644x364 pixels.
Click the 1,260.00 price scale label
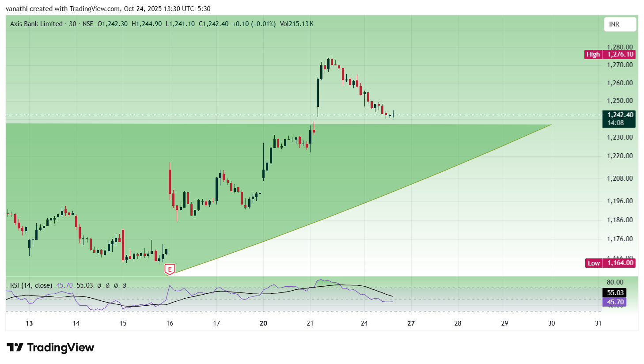point(620,83)
